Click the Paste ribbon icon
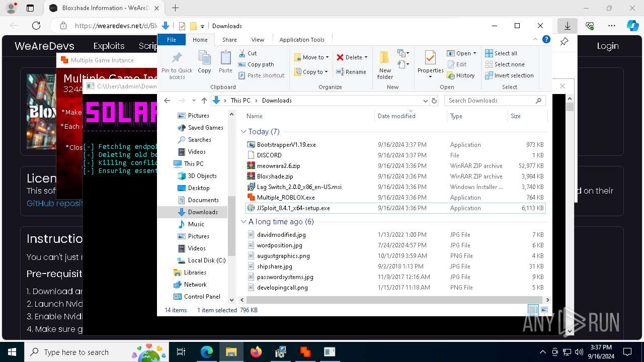Viewport: 644px width, 362px height. tap(225, 58)
